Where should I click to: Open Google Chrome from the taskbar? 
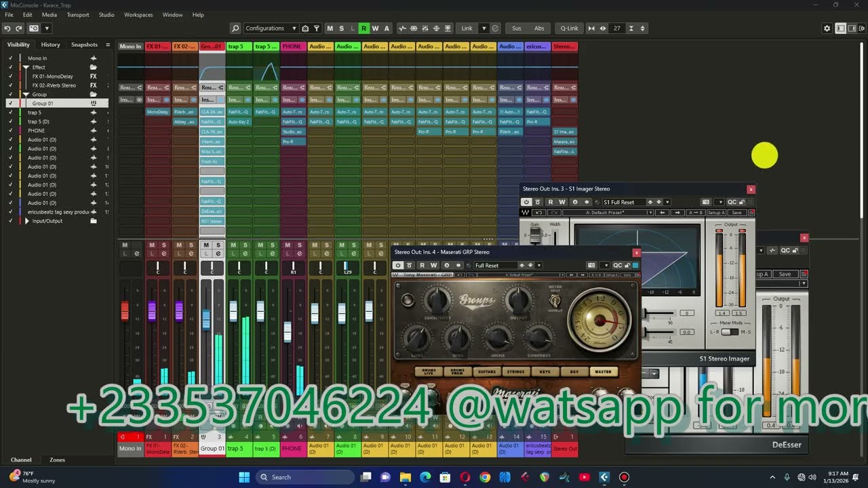tap(485, 477)
